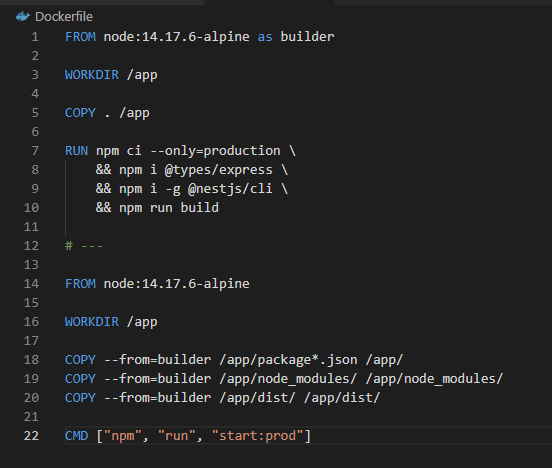This screenshot has height=468, width=552.
Task: Click the "start:prod" string on line 22
Action: [x=257, y=436]
